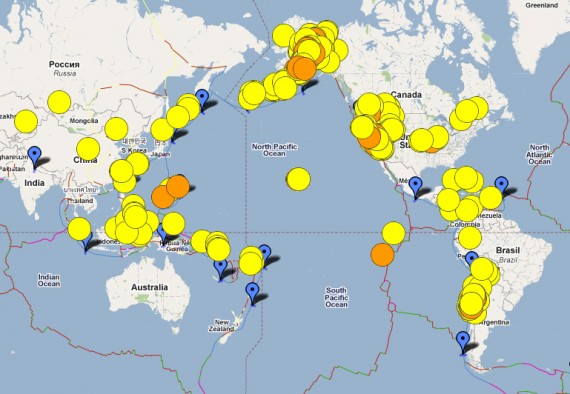Image resolution: width=570 pixels, height=394 pixels.
Task: Select the yellow circle below Colombia label
Action: tap(470, 238)
